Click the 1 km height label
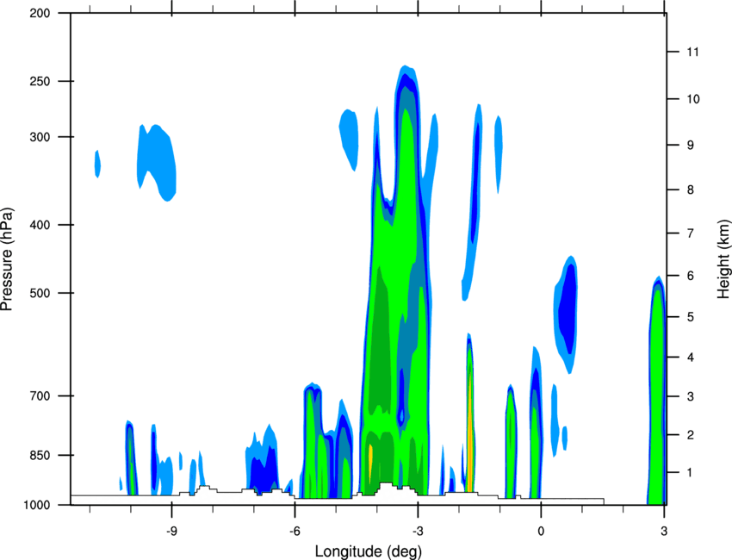 tap(690, 473)
